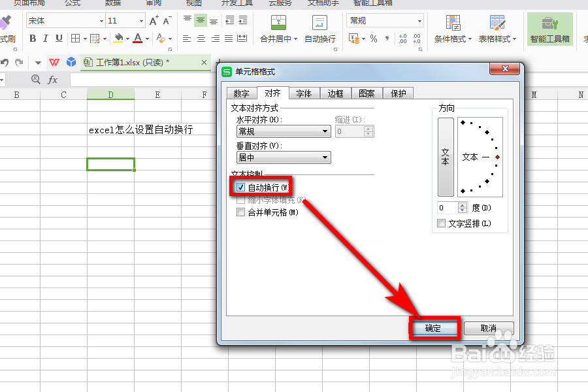
Task: Click the vertical 文本 orientation button
Action: coord(446,157)
